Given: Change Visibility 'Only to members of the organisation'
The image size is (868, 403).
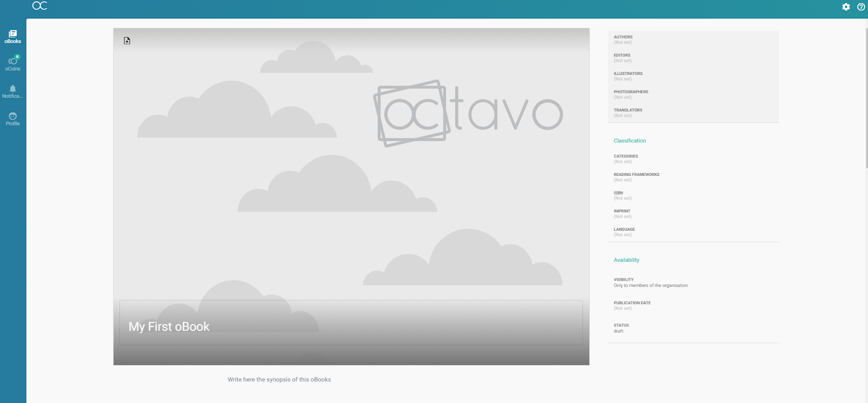Looking at the screenshot, I should 650,286.
